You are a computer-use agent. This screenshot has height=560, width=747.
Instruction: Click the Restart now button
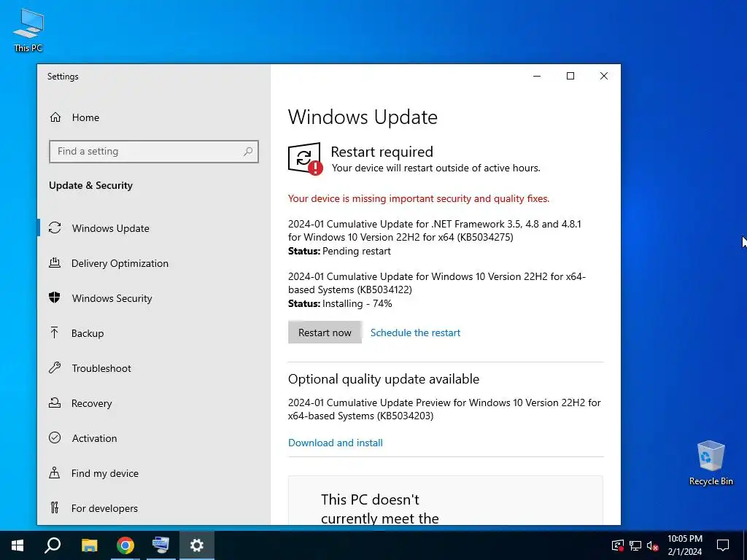click(x=325, y=332)
